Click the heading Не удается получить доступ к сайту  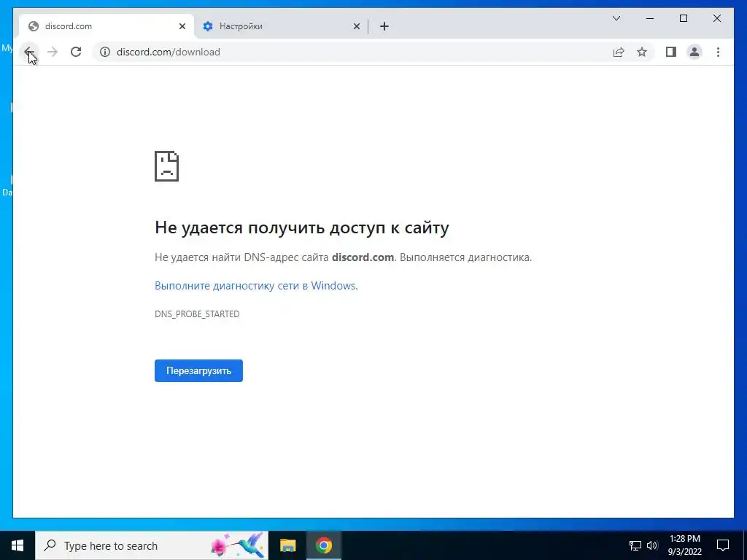tap(302, 227)
